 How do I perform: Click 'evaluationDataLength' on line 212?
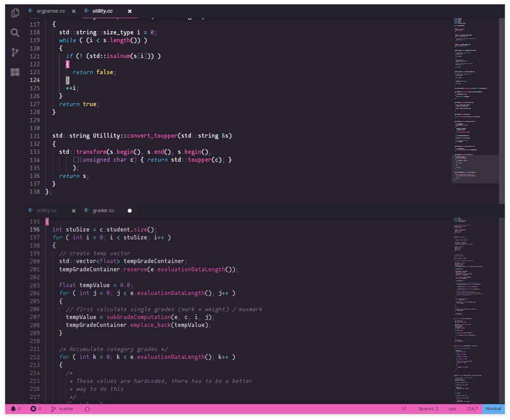coord(170,357)
